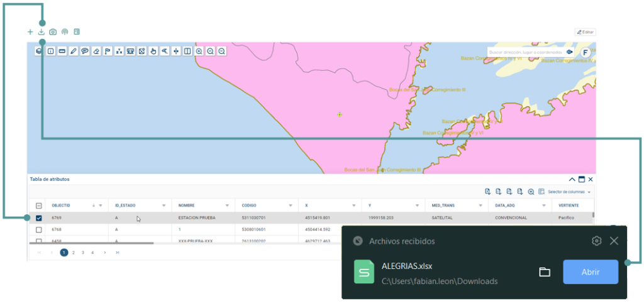Close the Archivos recibidos popup
644x304 pixels.
pos(614,241)
